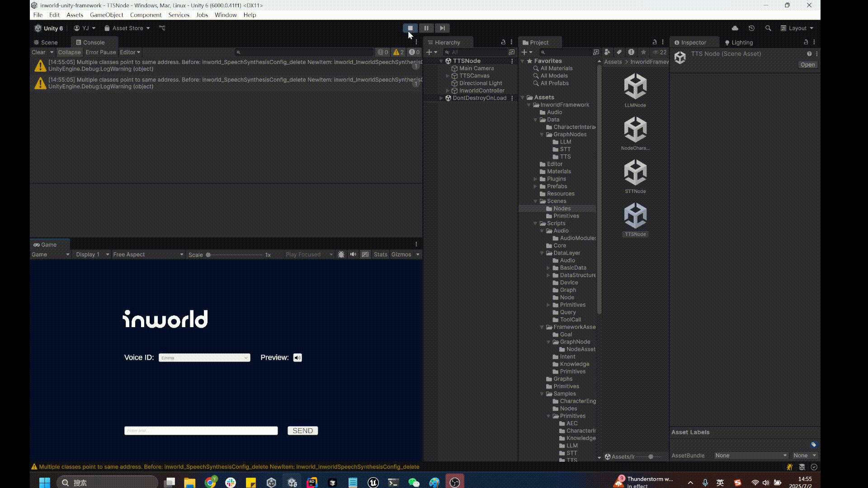
Task: Open the Undo History icon
Action: coord(751,28)
